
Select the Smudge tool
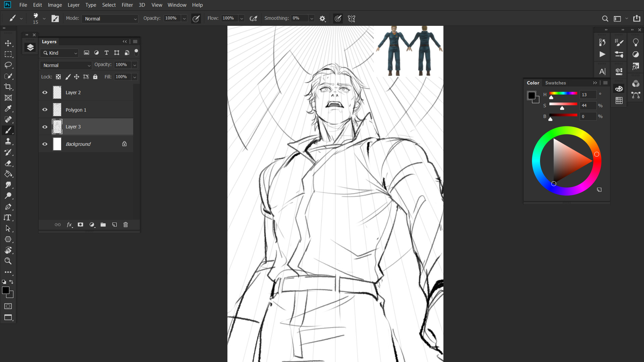click(x=8, y=185)
